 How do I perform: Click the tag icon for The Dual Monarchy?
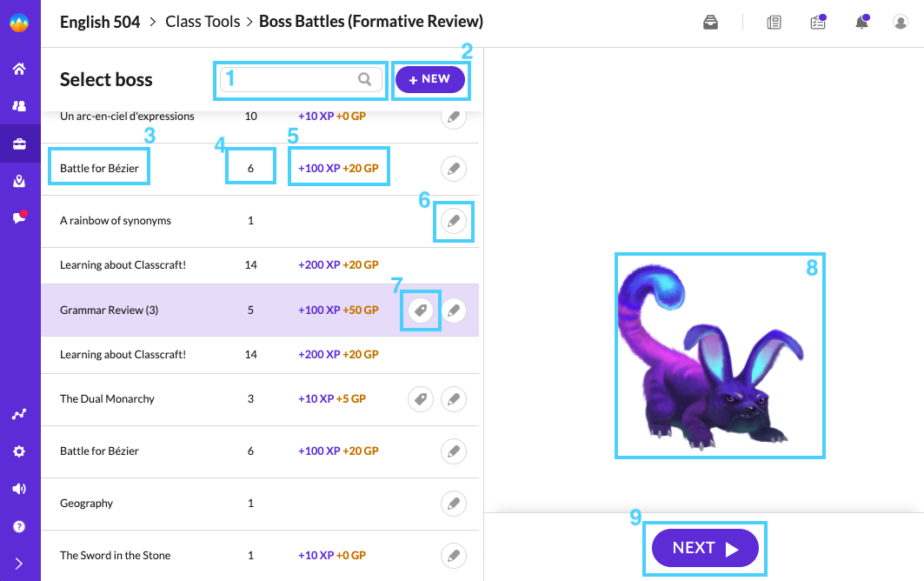click(x=421, y=399)
